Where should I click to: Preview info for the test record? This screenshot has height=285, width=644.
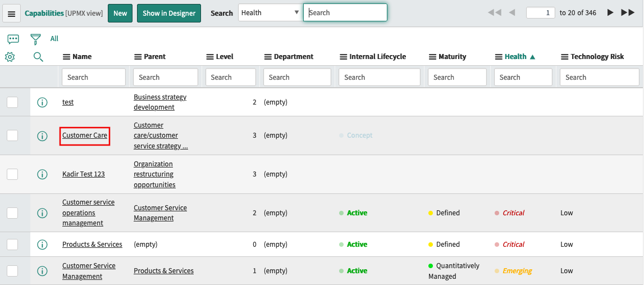coord(42,102)
